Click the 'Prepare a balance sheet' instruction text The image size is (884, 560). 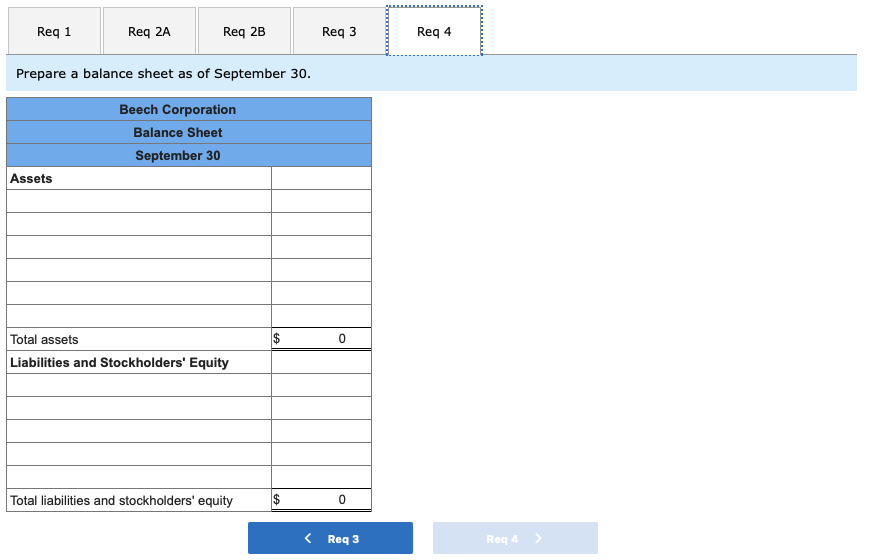click(163, 73)
